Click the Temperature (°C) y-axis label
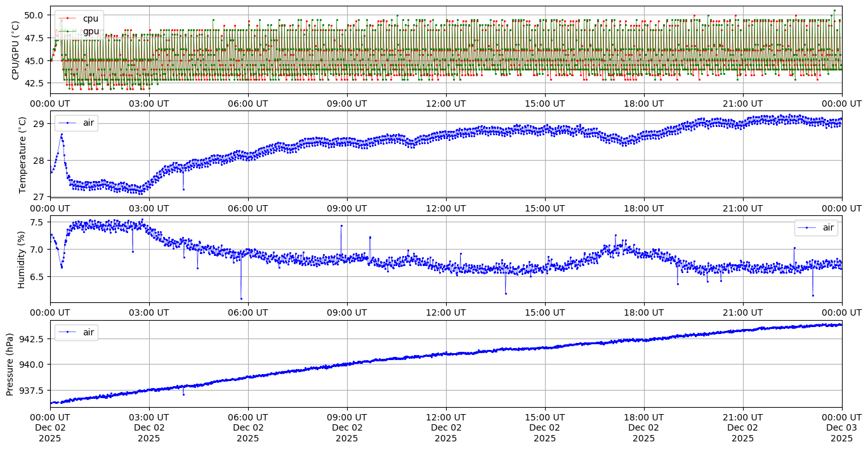This screenshot has height=449, width=868. [23, 154]
